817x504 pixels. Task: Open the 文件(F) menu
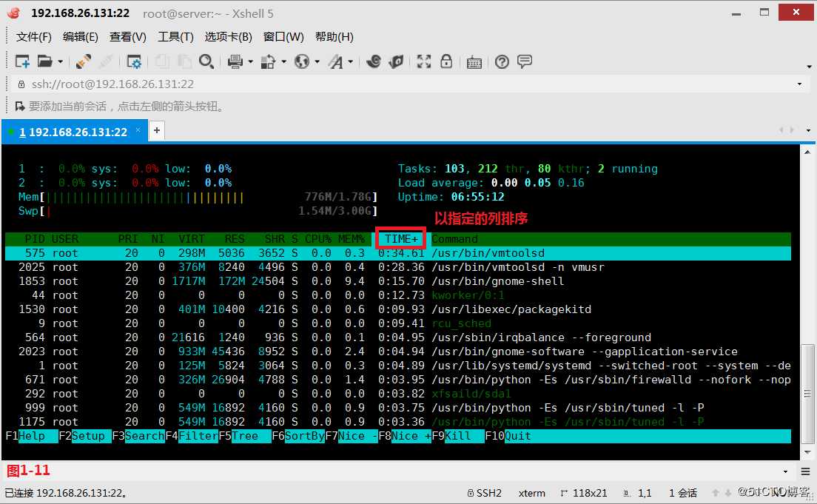pos(34,36)
